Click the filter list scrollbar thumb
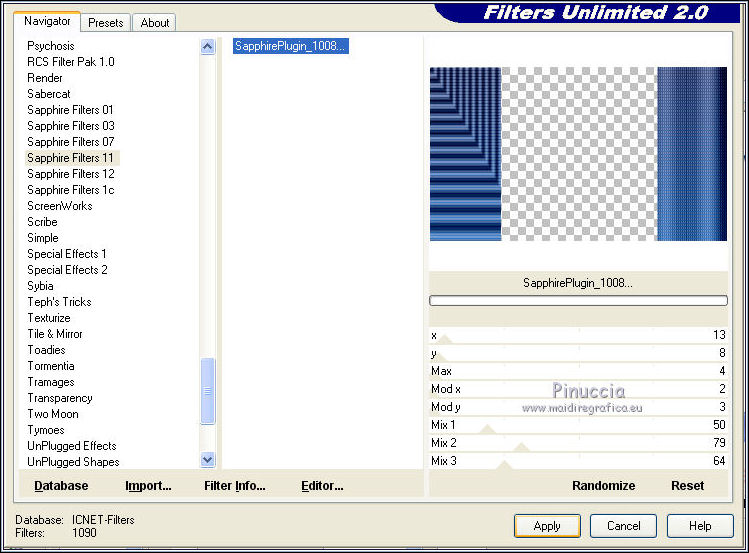This screenshot has width=749, height=553. 207,391
